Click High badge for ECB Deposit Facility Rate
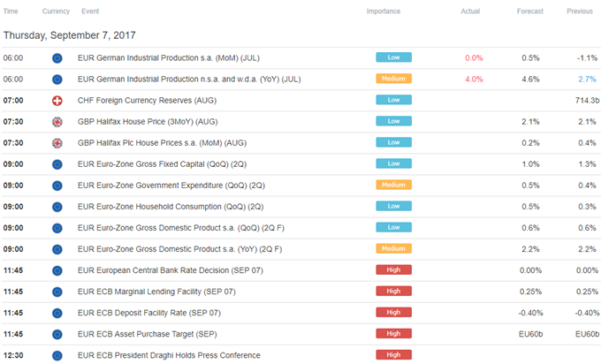This screenshot has width=601, height=364. click(393, 312)
